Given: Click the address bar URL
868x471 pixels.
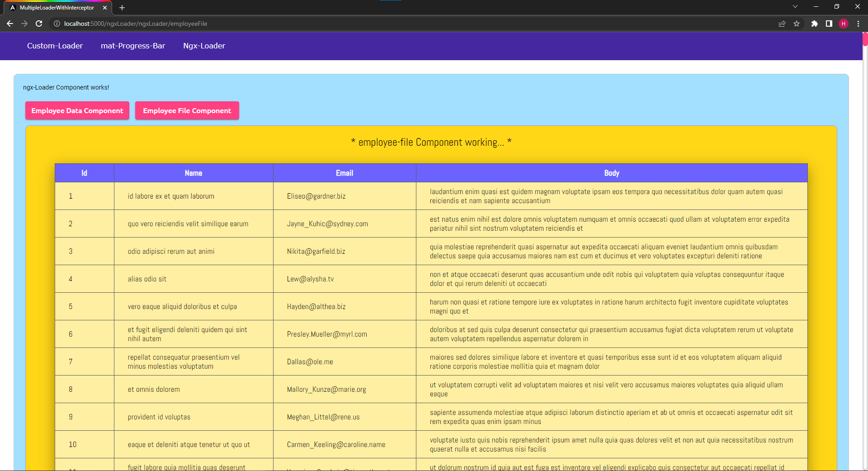Looking at the screenshot, I should 136,24.
